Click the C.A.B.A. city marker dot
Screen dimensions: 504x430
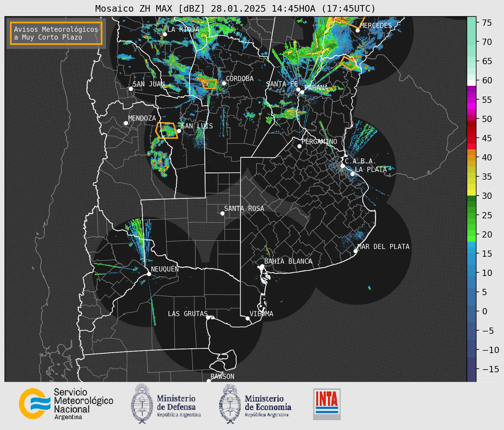343,166
